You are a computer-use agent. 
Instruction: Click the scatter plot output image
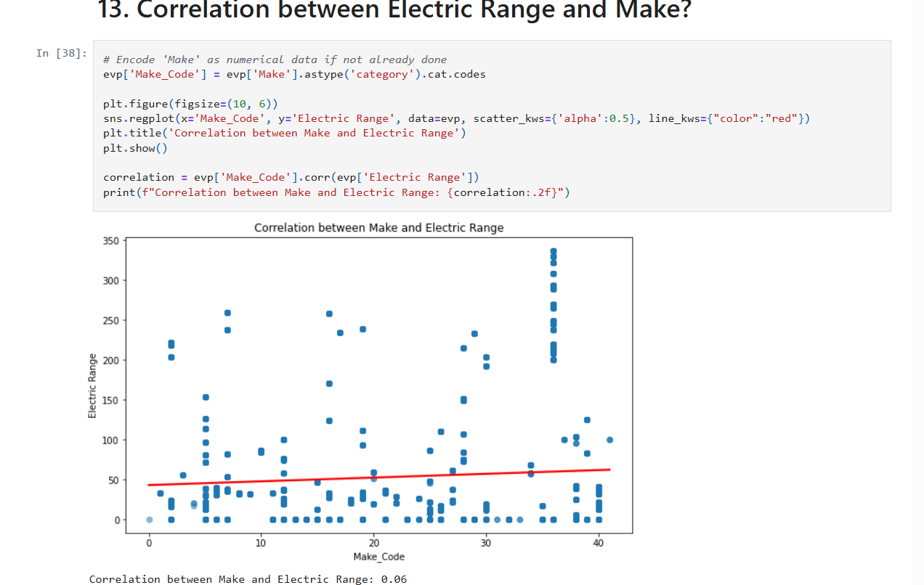pyautogui.click(x=361, y=391)
